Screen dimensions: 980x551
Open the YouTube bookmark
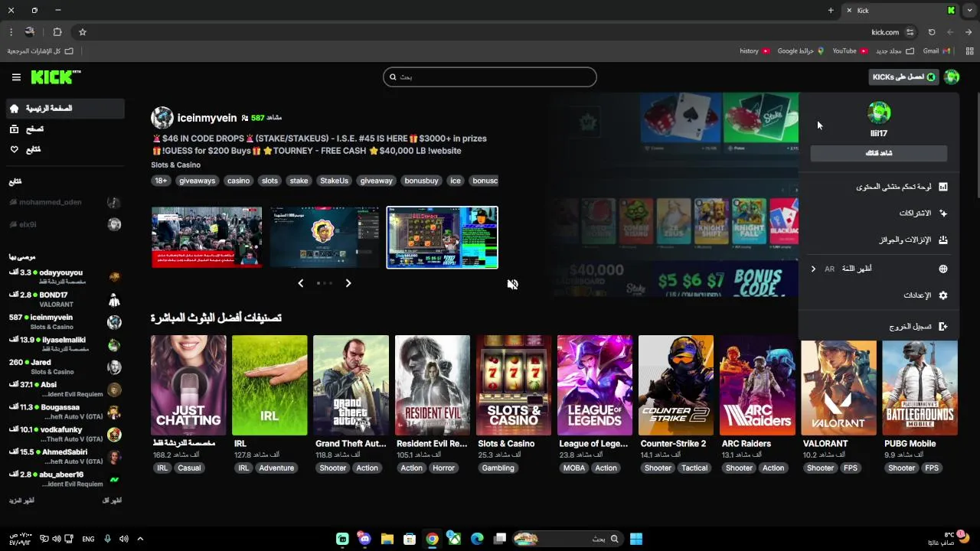[x=850, y=51]
